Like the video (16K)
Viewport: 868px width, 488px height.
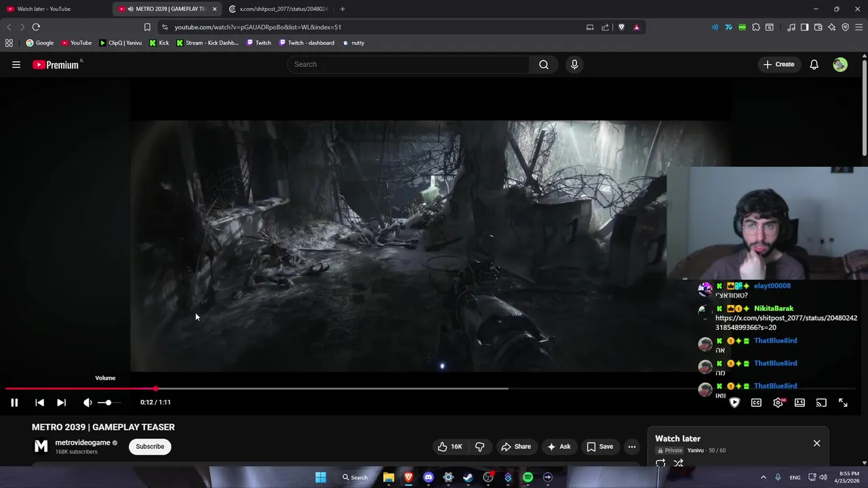point(450,447)
